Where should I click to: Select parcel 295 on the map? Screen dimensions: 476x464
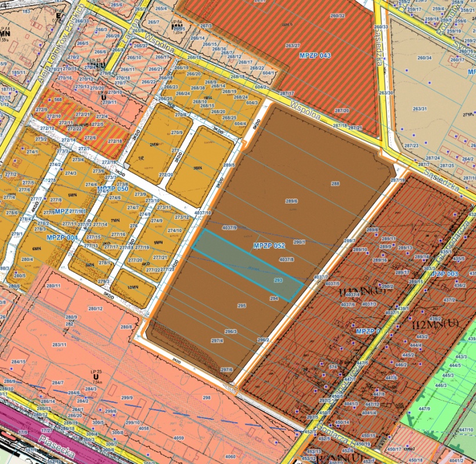[241, 306]
